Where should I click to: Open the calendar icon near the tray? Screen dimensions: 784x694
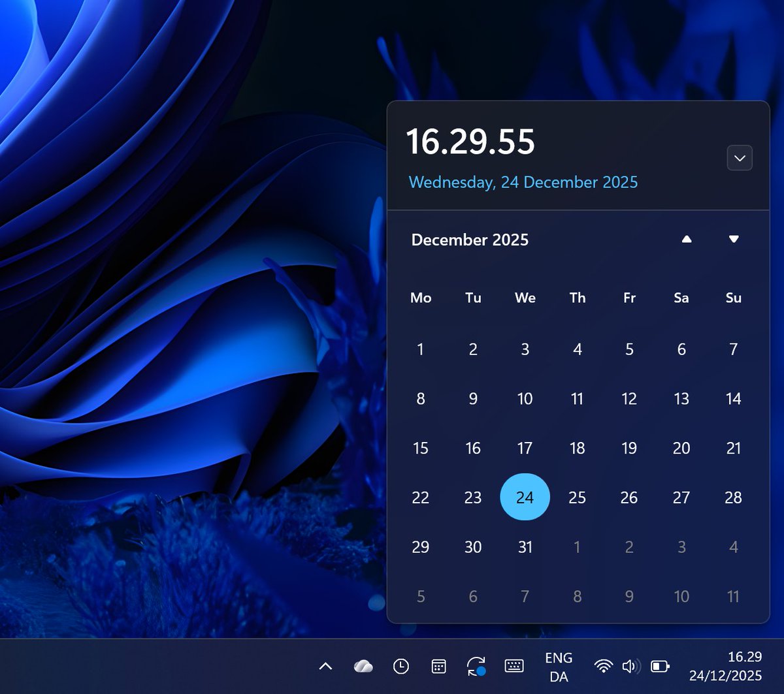[x=438, y=667]
